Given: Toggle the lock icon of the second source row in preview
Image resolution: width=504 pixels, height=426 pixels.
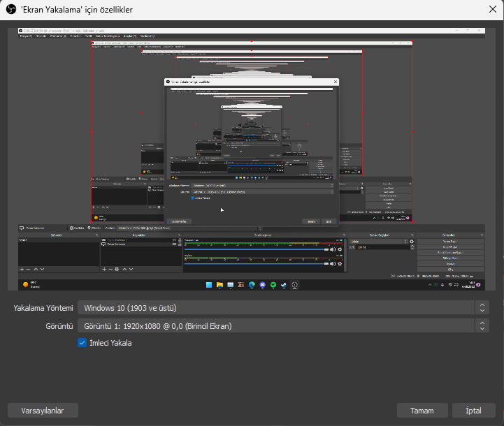Looking at the screenshot, I should tap(180, 244).
